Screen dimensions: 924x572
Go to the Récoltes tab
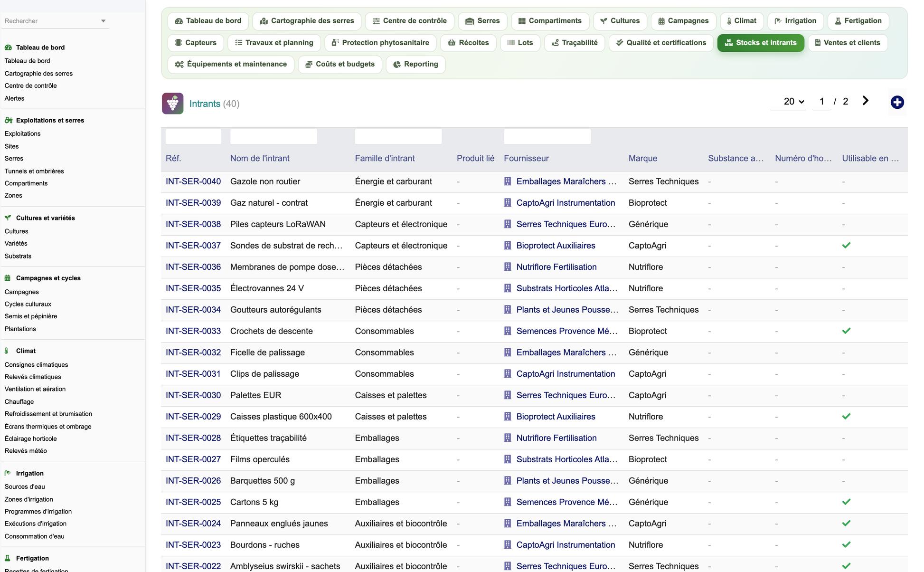point(468,43)
